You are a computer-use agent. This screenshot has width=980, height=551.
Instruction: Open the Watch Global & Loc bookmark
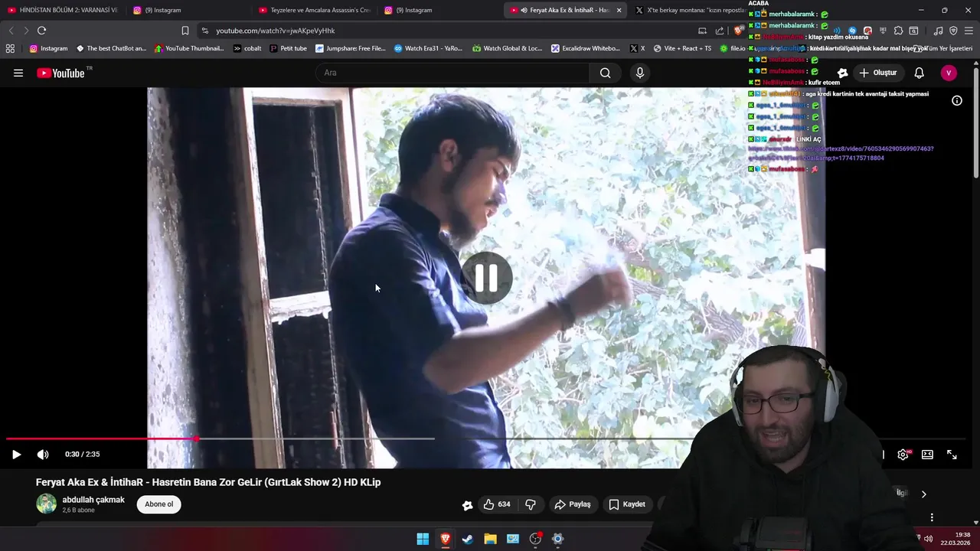tap(507, 48)
